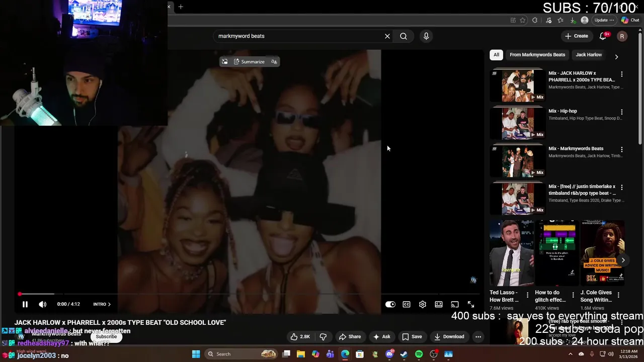Viewport: 644px width, 362px height.
Task: Open options menu for Mix - Hip-hop
Action: pos(622,112)
